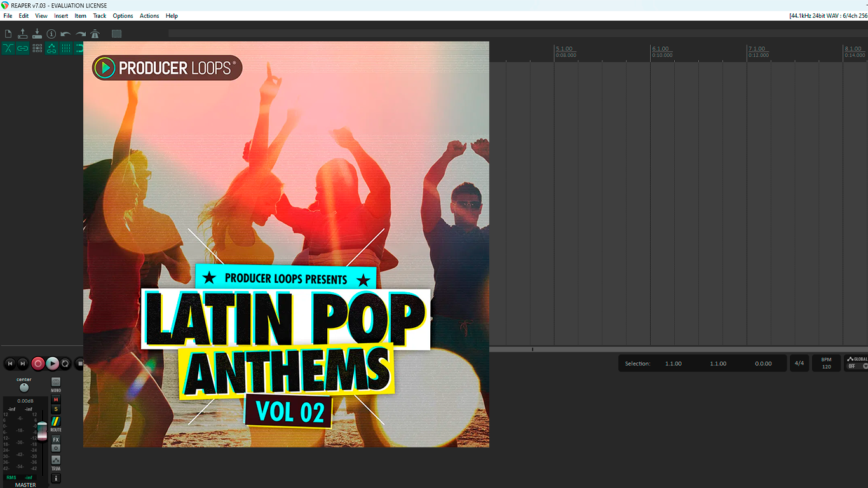Click timeline ruler marker 8.1.00
Screen dimensions: 868x488
853,49
